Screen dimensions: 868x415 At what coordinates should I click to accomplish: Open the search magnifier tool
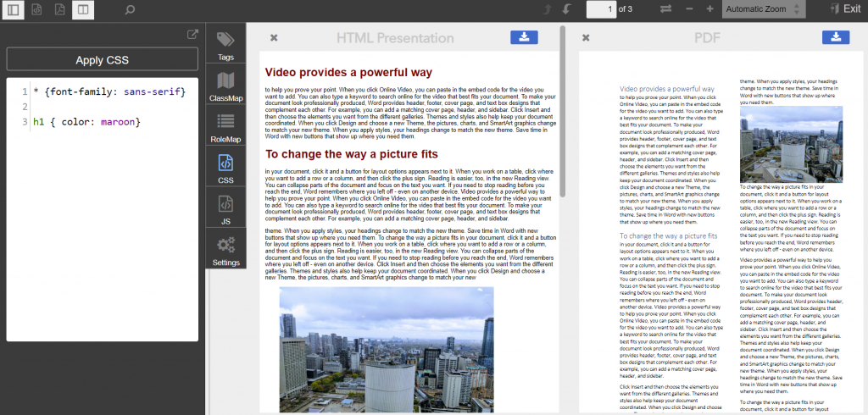coord(130,9)
